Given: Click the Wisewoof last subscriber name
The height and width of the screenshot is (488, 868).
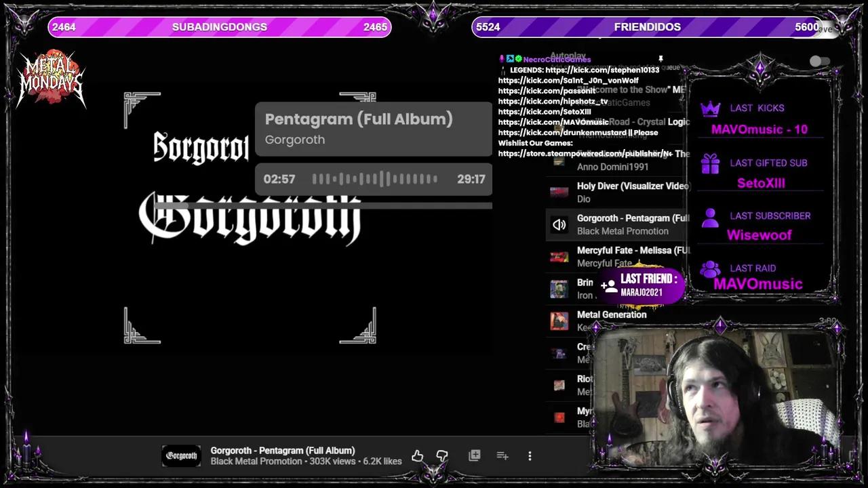Looking at the screenshot, I should (x=759, y=235).
